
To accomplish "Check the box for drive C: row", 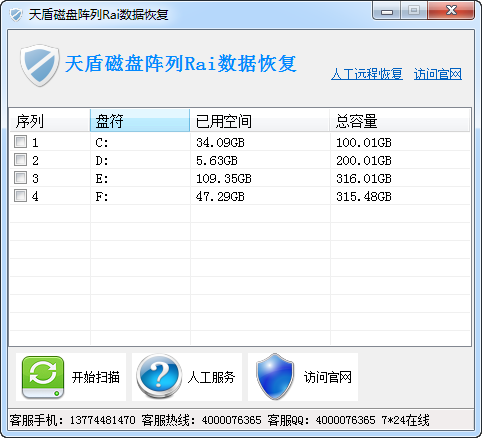I will [x=20, y=142].
